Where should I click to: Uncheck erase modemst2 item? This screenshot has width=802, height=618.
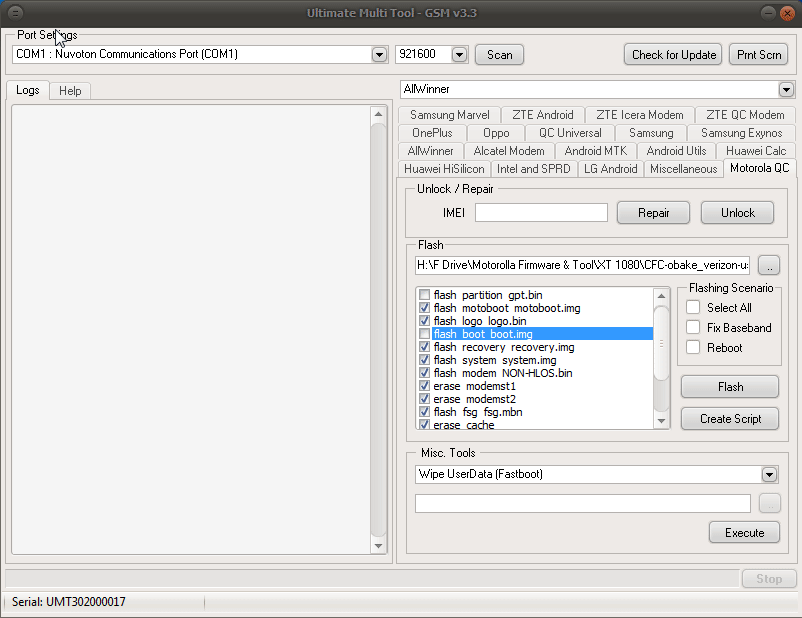click(x=424, y=399)
